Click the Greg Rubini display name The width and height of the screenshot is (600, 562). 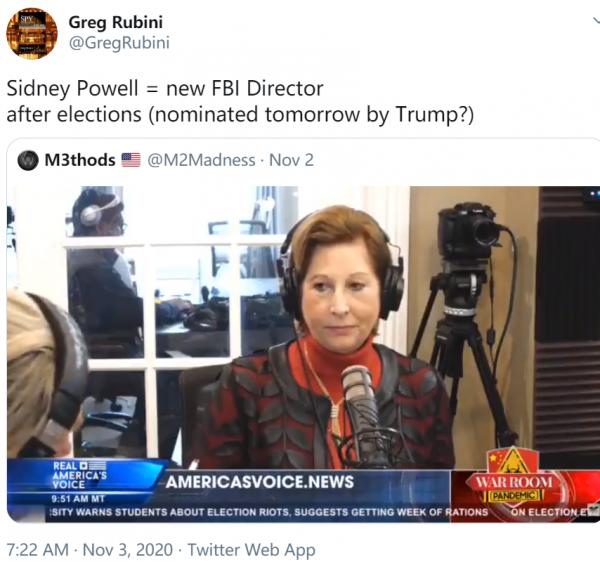pyautogui.click(x=116, y=22)
